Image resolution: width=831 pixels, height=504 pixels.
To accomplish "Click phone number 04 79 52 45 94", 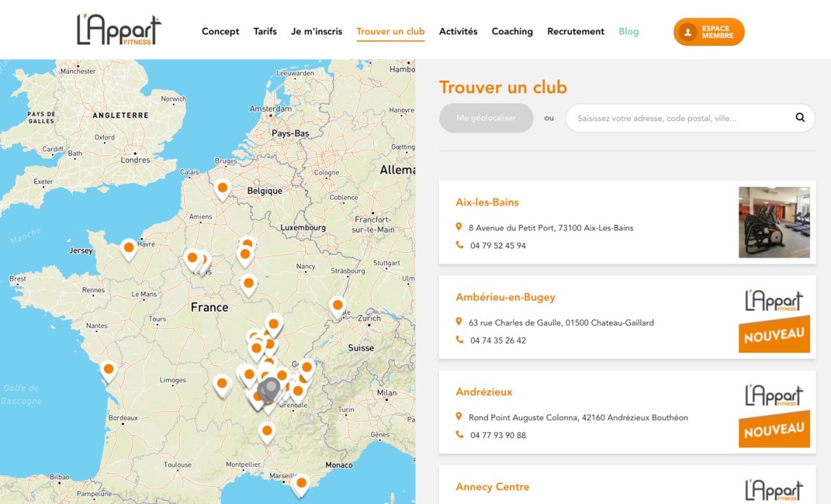I will tap(498, 246).
